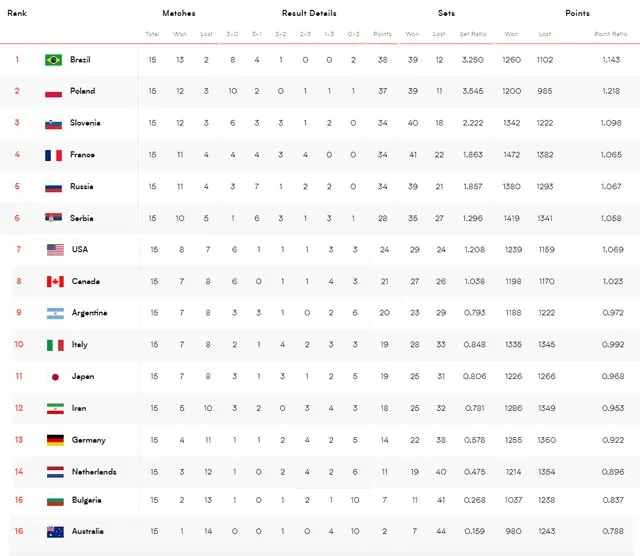The image size is (640, 556).
Task: Sort by Set Ratio column
Action: [x=472, y=34]
